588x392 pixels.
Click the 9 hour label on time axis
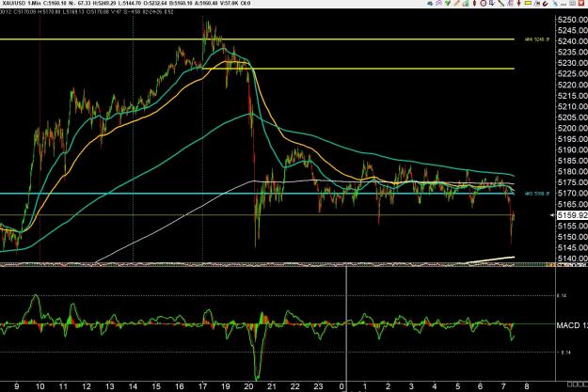[x=16, y=386]
